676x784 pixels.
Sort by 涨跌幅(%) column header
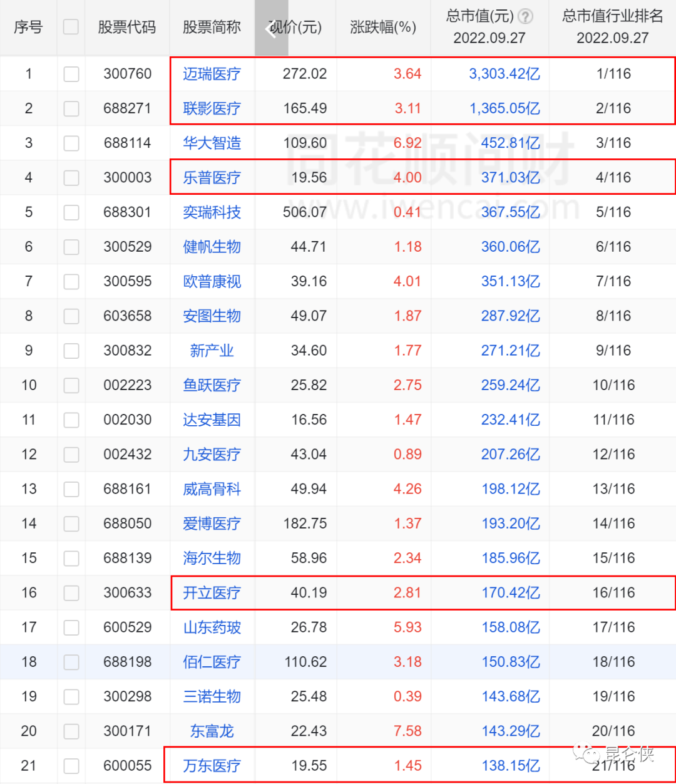click(383, 28)
